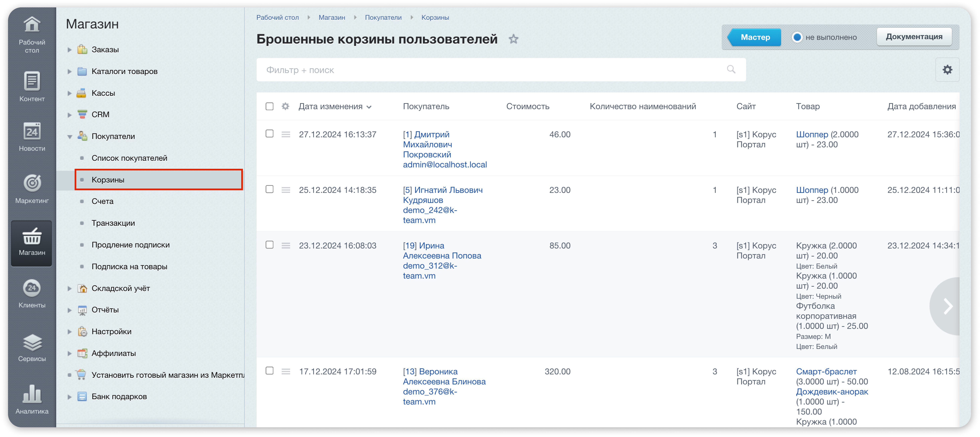Viewport: 980px width, 437px height.
Task: Click the Каталоги товаров folder icon
Action: point(82,71)
